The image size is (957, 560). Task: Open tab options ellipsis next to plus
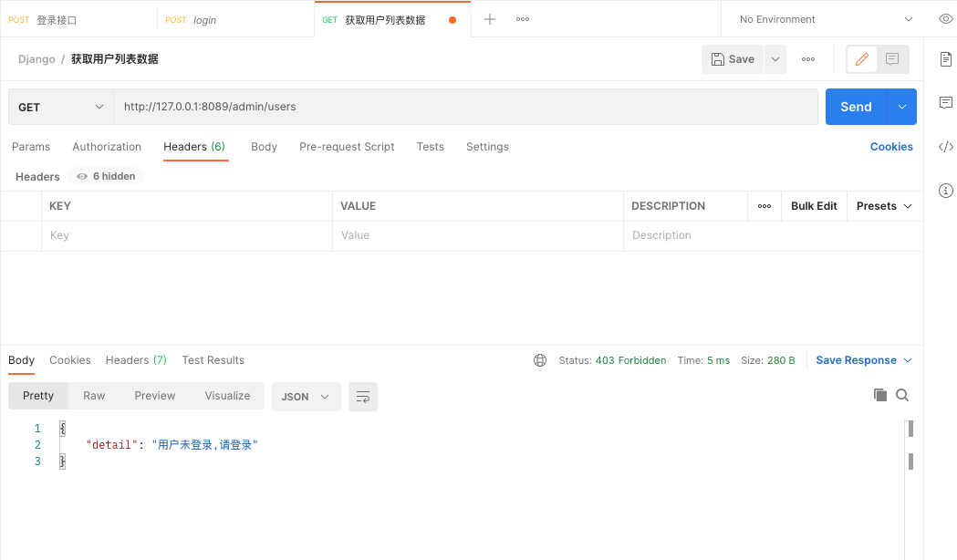(x=523, y=19)
